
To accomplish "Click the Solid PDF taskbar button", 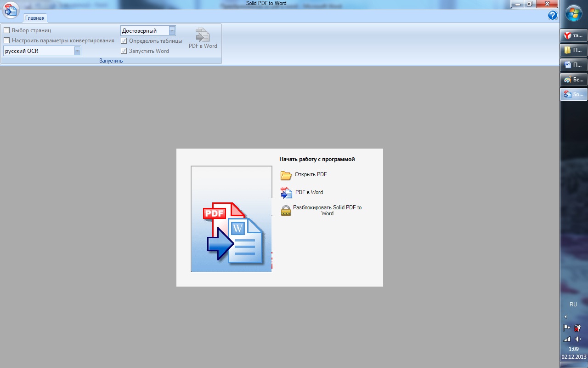I will (574, 94).
